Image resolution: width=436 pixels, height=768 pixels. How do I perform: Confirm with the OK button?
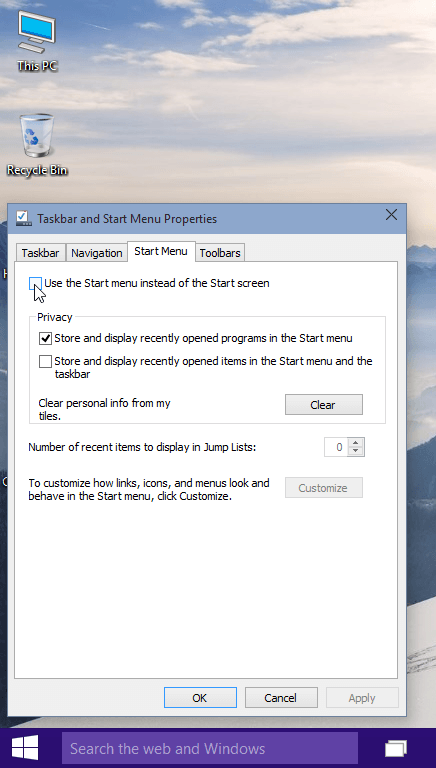coord(200,698)
